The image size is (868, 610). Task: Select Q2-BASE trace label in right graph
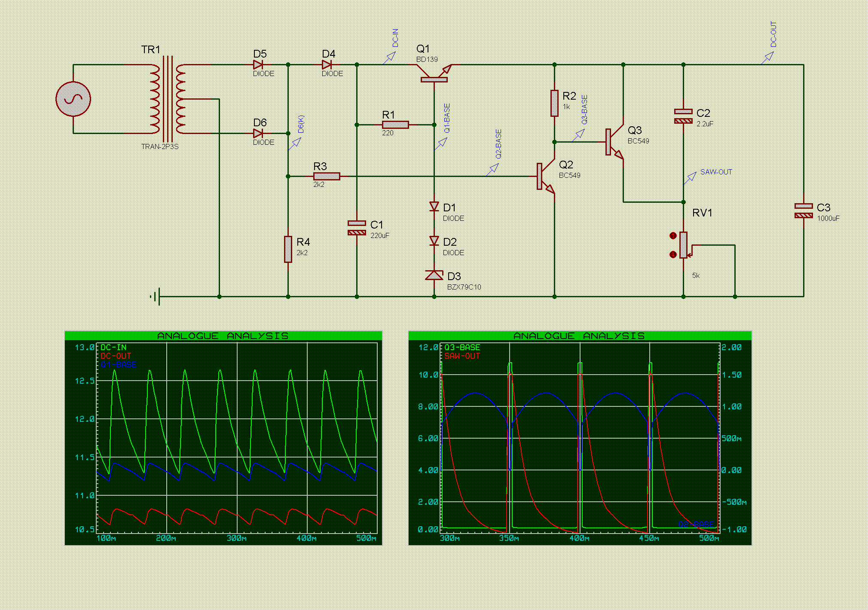(696, 524)
